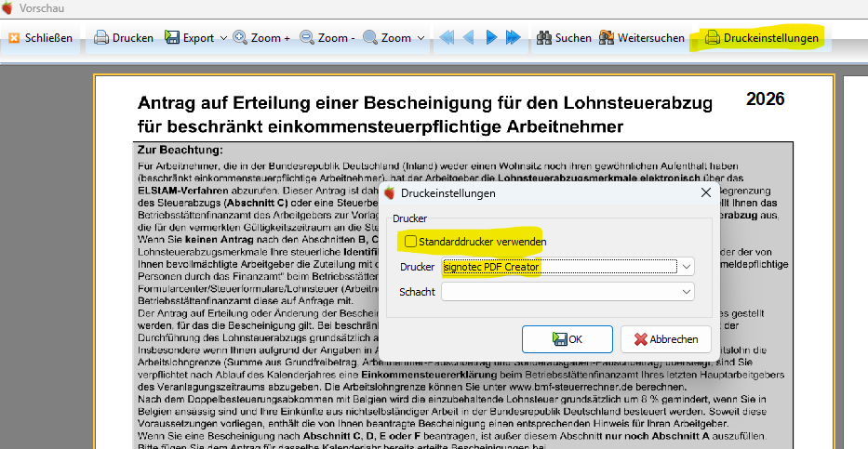
Task: Go to the previous page arrow
Action: (469, 37)
